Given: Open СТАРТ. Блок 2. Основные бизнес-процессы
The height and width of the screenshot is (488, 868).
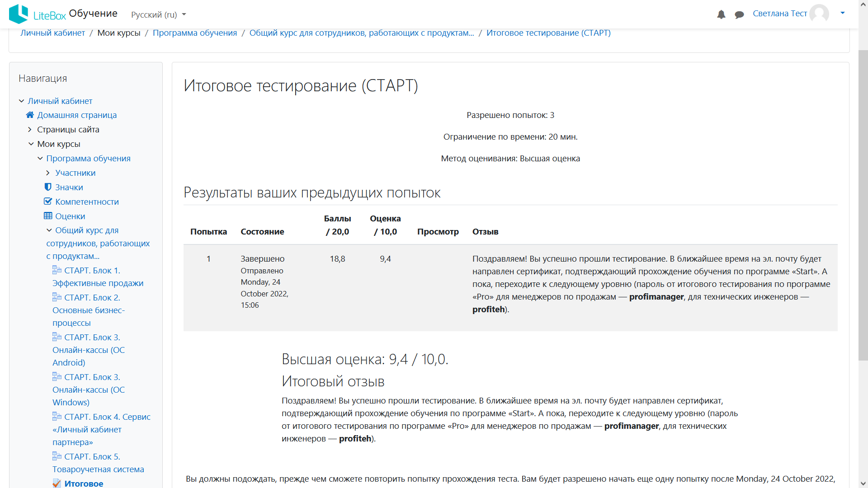Looking at the screenshot, I should click(89, 310).
